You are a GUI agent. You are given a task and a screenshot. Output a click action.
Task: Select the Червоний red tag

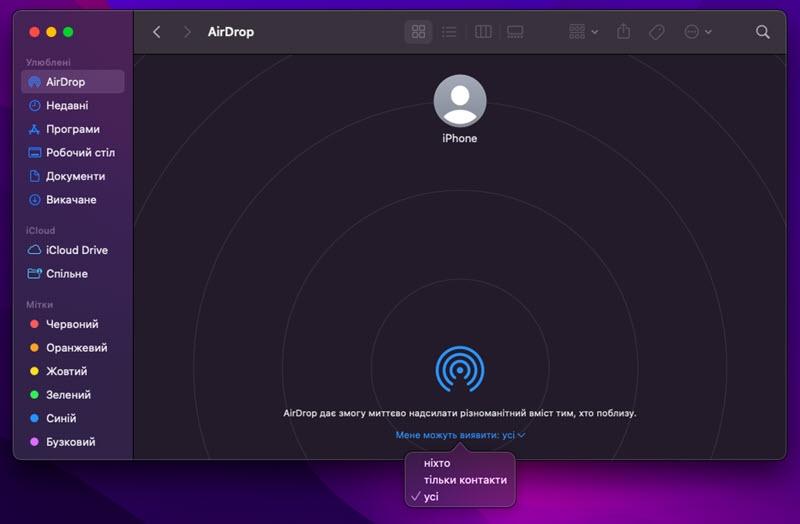73,324
